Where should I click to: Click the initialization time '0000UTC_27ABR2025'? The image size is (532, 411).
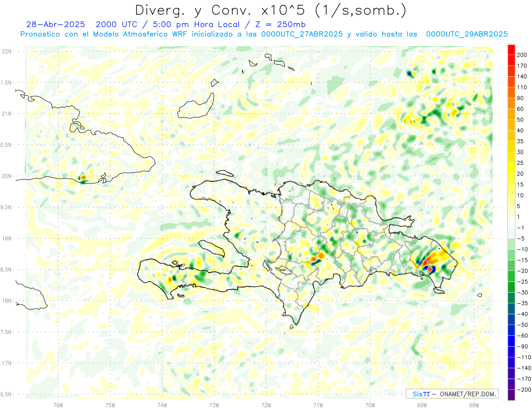pyautogui.click(x=301, y=34)
